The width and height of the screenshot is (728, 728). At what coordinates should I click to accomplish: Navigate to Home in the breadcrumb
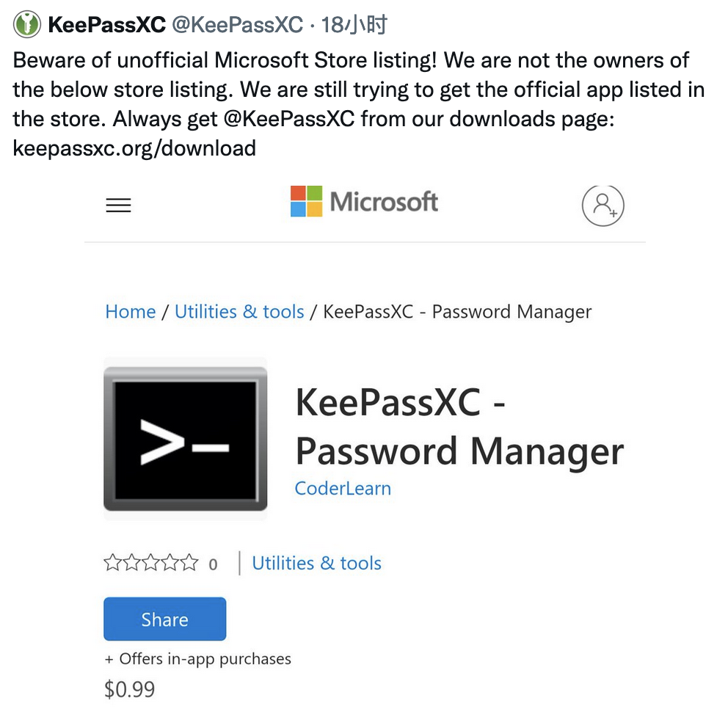click(x=131, y=311)
